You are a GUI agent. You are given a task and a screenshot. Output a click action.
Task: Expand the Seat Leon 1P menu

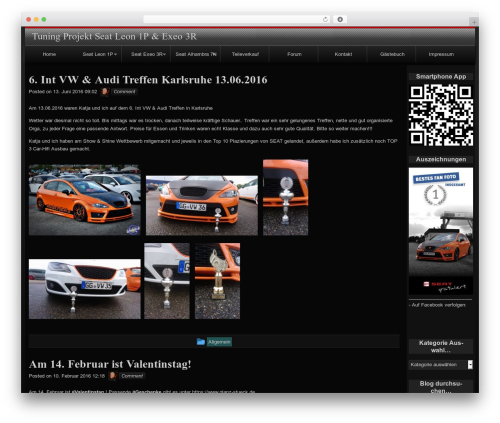pos(100,54)
